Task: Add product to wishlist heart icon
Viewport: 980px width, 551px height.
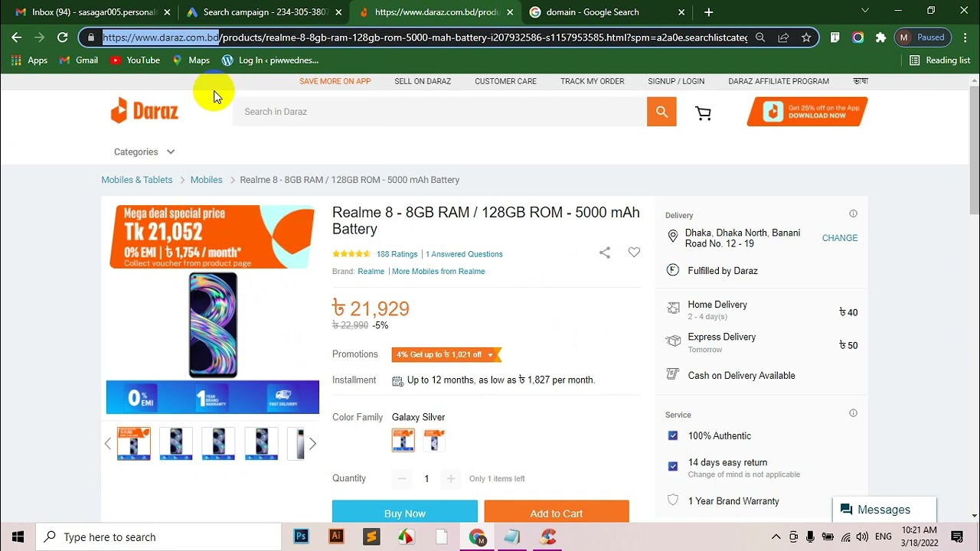Action: (x=634, y=253)
